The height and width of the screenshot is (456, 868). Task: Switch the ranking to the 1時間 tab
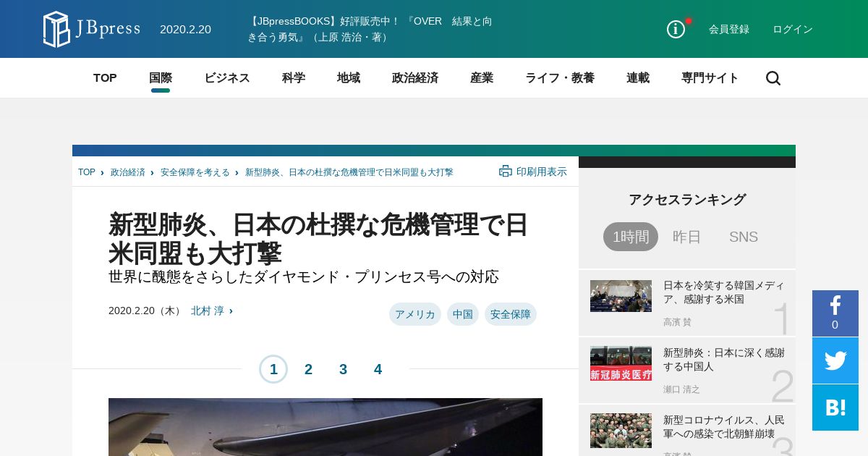point(631,237)
